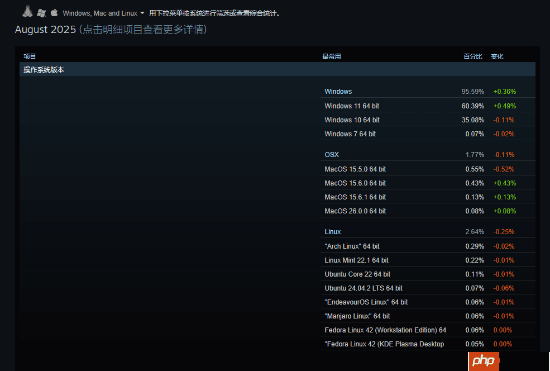Select the 'Windows 10 64 bit' row
This screenshot has width=550, height=371.
pyautogui.click(x=428, y=120)
